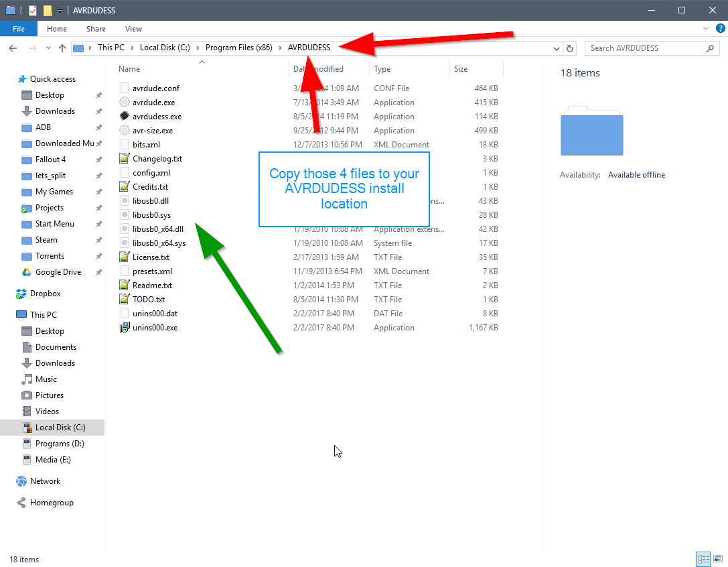Switch to the Share ribbon tab
The height and width of the screenshot is (567, 728).
96,29
